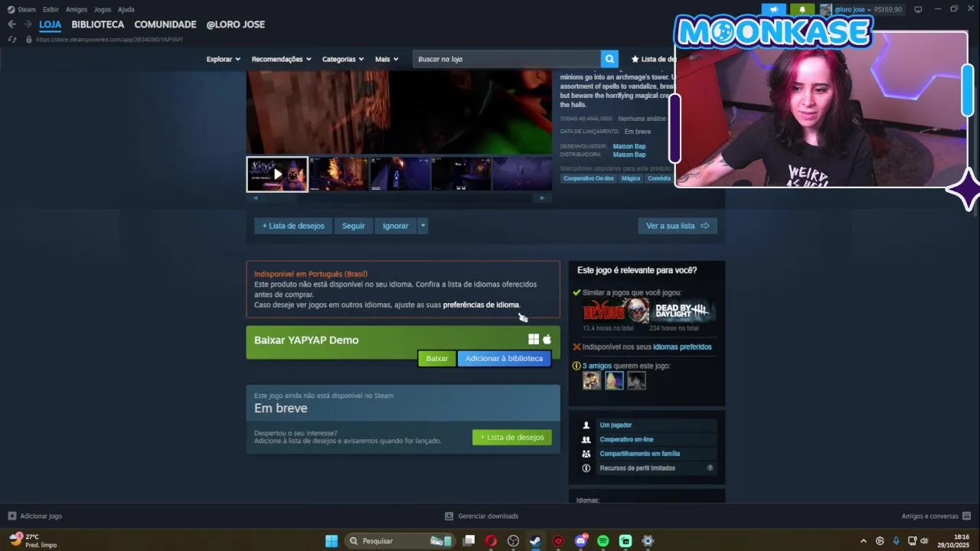Viewport: 980px width, 551px height.
Task: Open the idiomas preferidos link
Action: (x=682, y=347)
